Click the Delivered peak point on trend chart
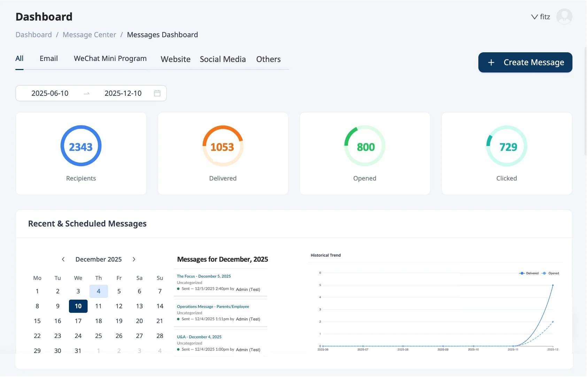The width and height of the screenshot is (588, 377). (553, 285)
